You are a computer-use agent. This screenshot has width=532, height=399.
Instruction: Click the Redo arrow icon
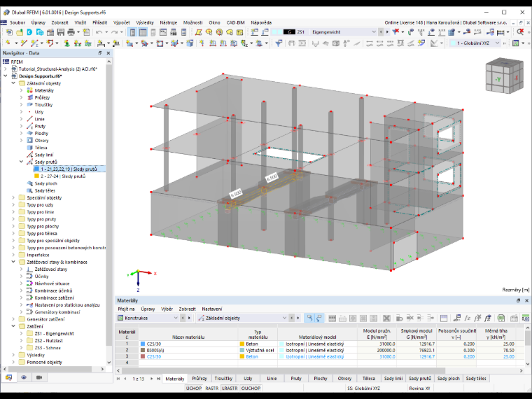(x=114, y=32)
